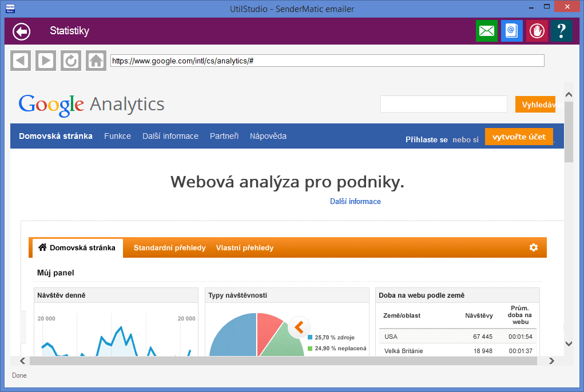
Task: Click the horizontal scrollbar left arrow
Action: pyautogui.click(x=23, y=361)
